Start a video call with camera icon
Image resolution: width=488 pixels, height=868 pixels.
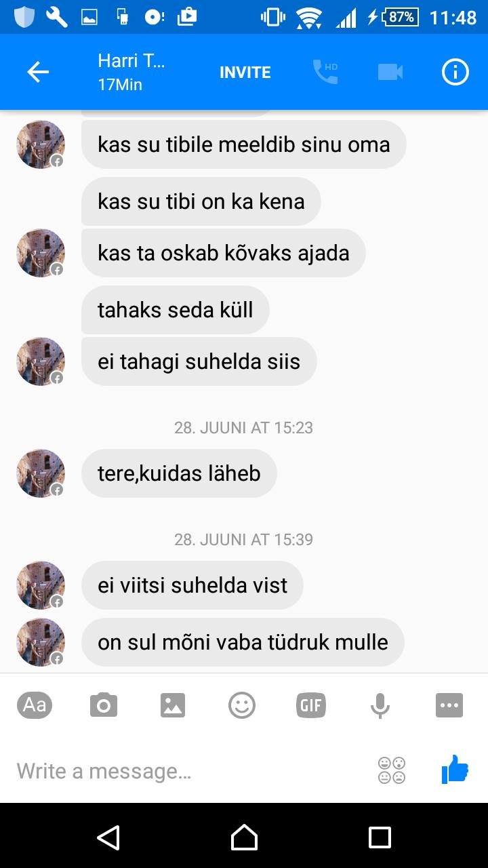point(390,72)
